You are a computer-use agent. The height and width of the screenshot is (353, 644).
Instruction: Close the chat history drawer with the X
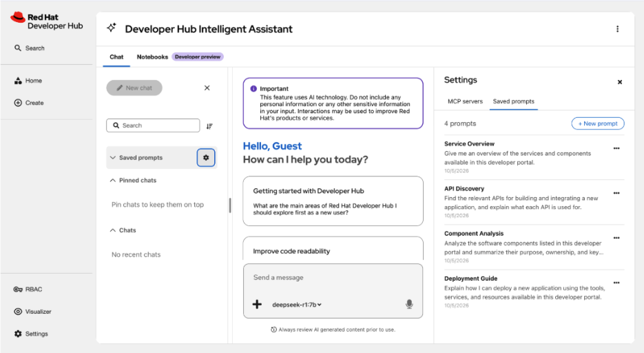point(207,88)
